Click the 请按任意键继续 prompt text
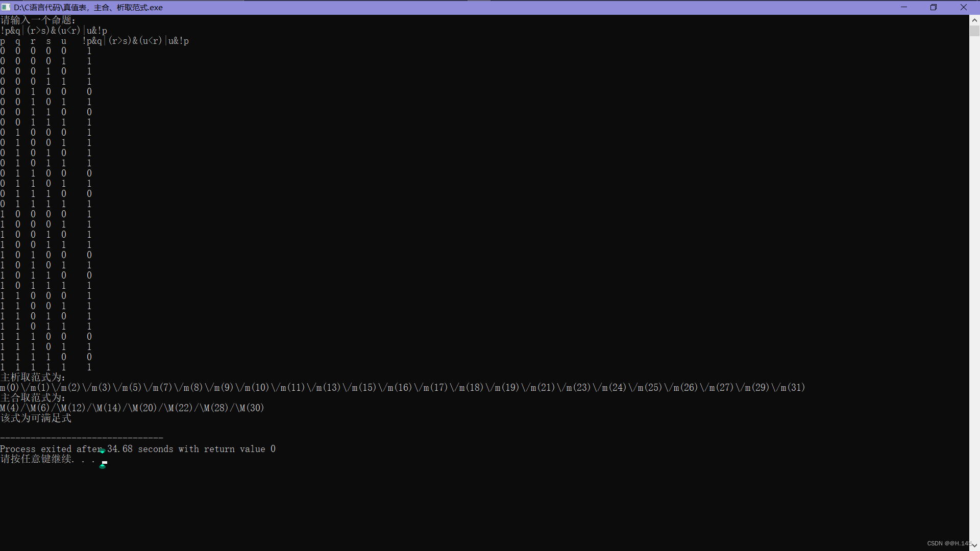The height and width of the screenshot is (551, 980). coord(37,459)
